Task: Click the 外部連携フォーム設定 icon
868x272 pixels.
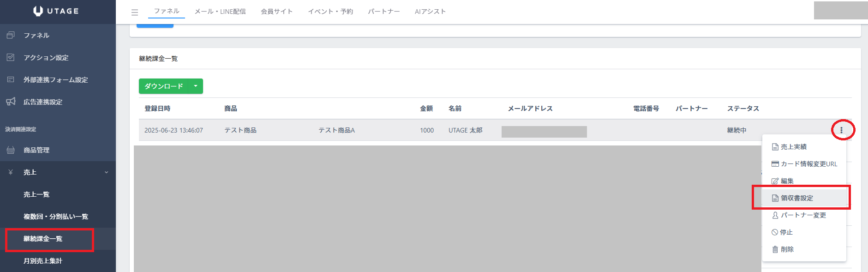Action: coord(11,79)
